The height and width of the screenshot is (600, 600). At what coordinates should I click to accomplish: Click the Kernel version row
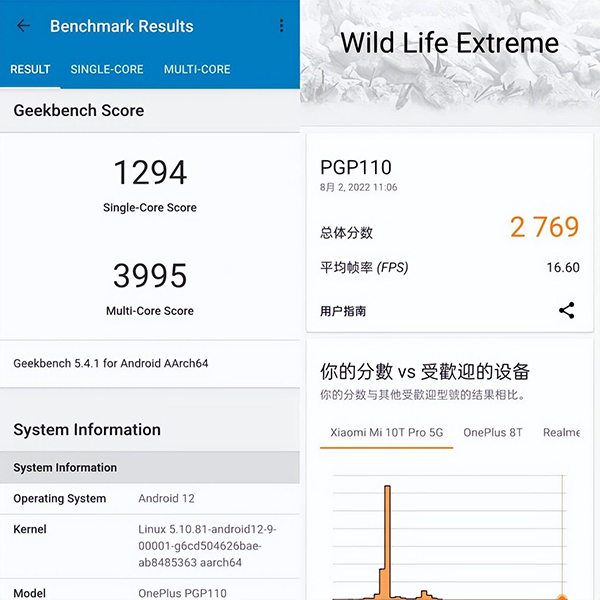point(150,544)
